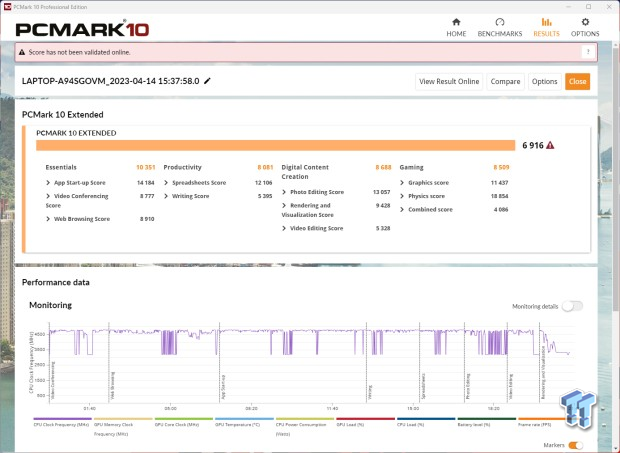
Task: Click the Spreadsheets marker on chart
Action: point(423,386)
